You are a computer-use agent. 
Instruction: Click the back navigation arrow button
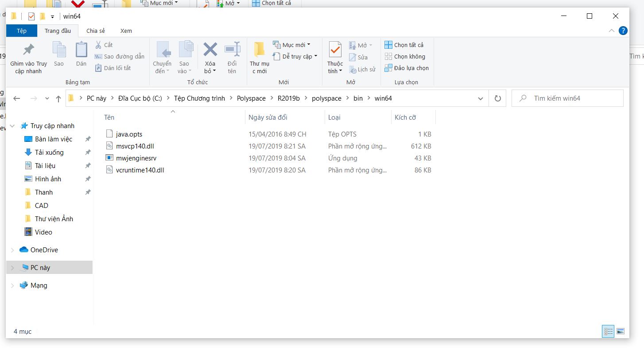pyautogui.click(x=17, y=98)
